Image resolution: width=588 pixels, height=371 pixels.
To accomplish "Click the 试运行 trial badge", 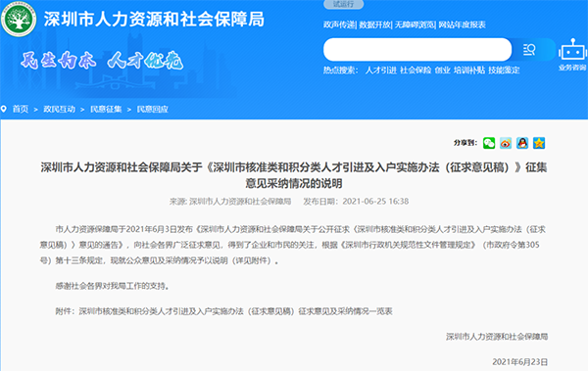I will [344, 4].
